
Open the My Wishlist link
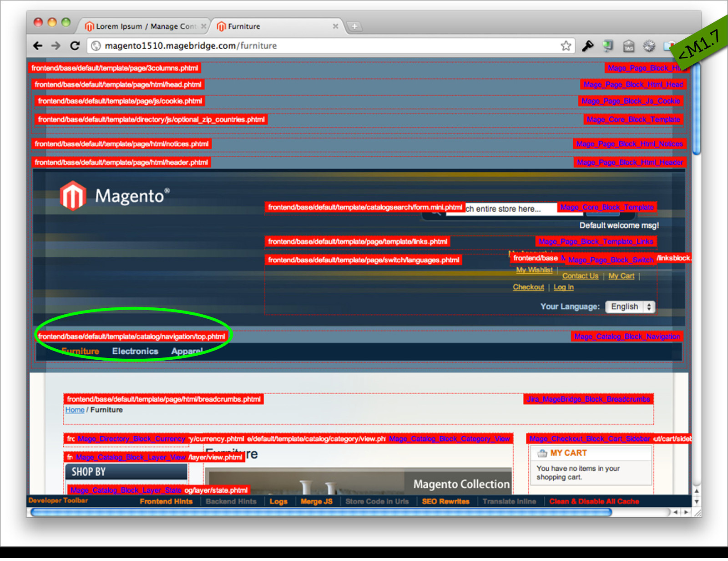(534, 270)
